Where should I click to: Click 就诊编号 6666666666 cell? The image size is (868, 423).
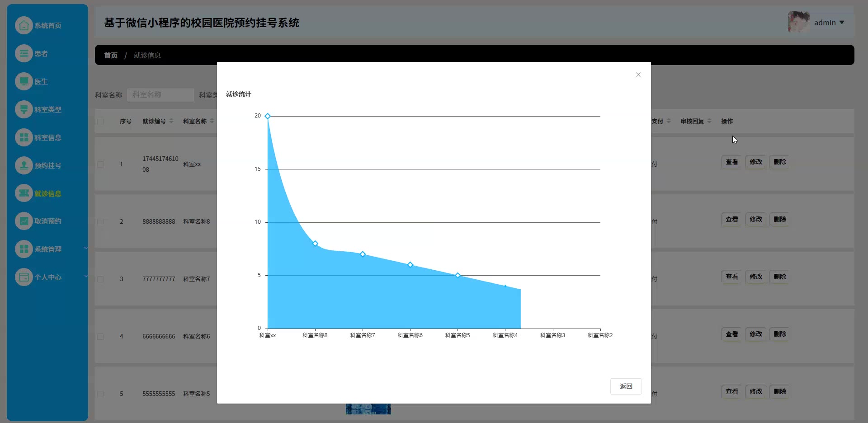[x=159, y=337]
